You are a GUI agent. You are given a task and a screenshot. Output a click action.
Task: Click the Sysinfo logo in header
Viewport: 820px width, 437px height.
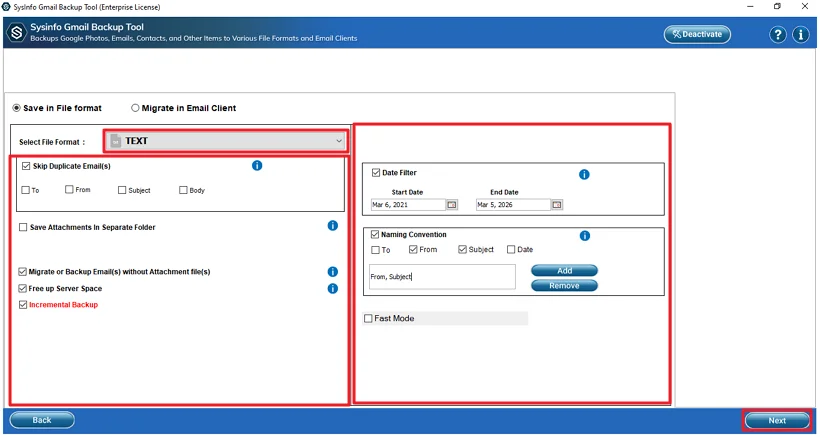click(x=16, y=32)
